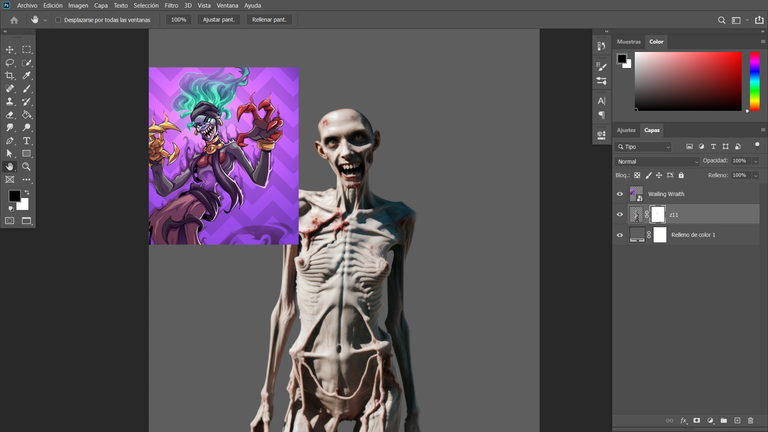Select the History Brush tool
768x432 pixels.
(x=26, y=101)
